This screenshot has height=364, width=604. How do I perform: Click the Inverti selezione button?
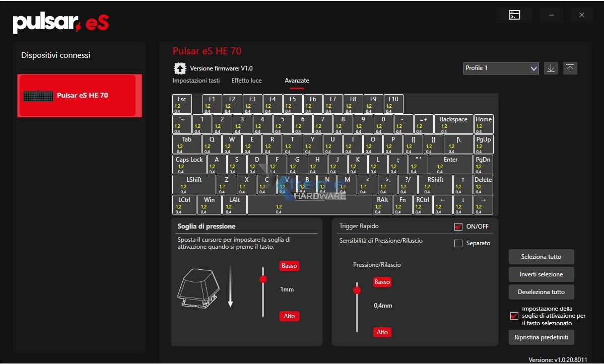pos(541,274)
